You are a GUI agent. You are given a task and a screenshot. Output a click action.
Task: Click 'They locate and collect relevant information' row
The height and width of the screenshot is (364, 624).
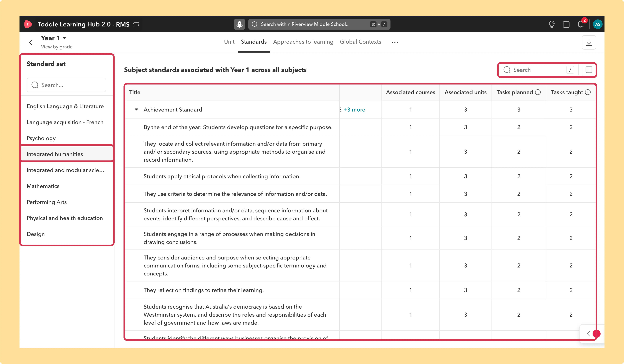point(360,152)
